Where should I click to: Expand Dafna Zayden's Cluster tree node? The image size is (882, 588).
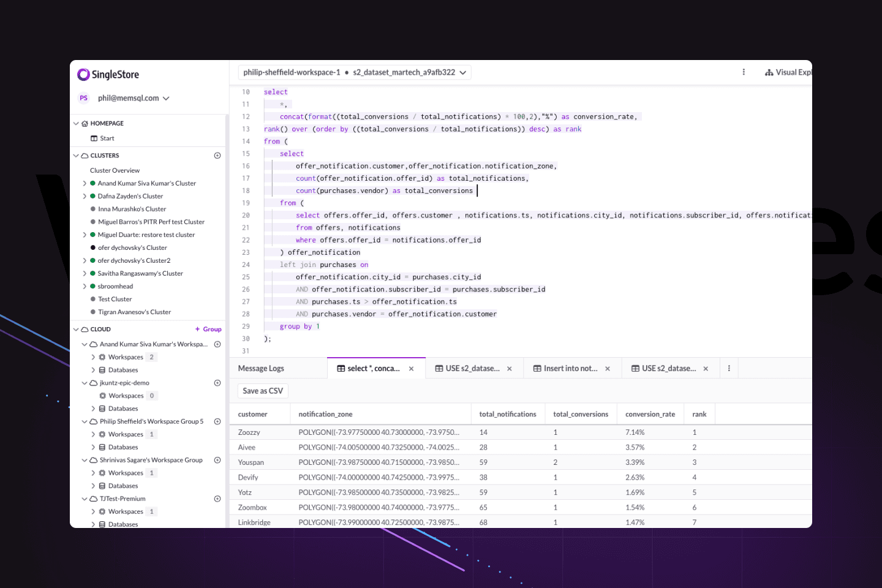point(85,197)
